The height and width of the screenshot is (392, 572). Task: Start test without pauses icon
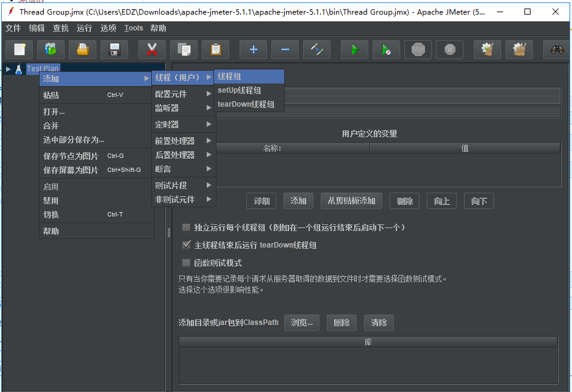387,49
